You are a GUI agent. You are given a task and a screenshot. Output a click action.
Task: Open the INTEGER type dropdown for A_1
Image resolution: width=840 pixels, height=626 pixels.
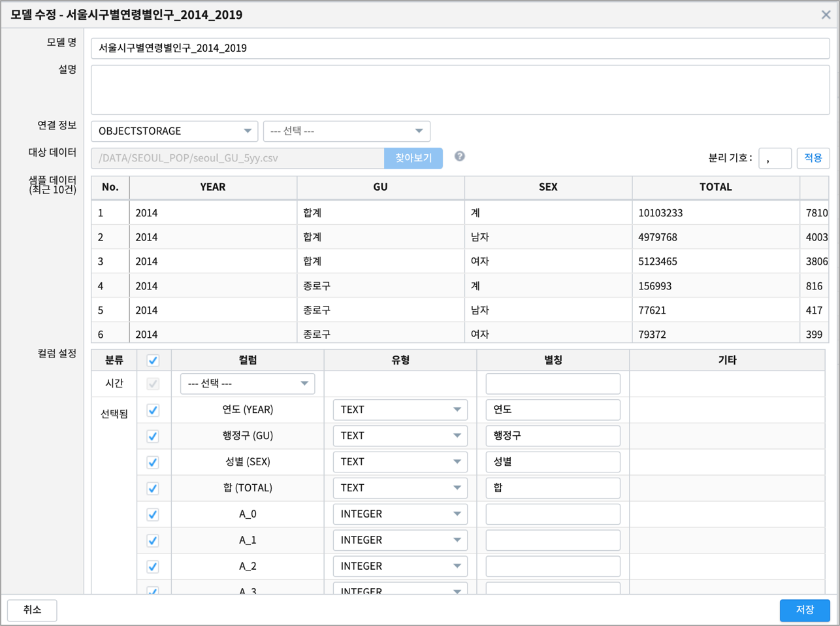pyautogui.click(x=400, y=540)
